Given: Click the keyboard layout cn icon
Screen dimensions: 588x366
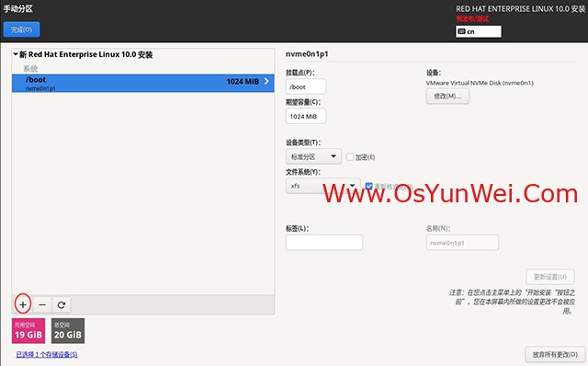Looking at the screenshot, I should click(x=461, y=31).
